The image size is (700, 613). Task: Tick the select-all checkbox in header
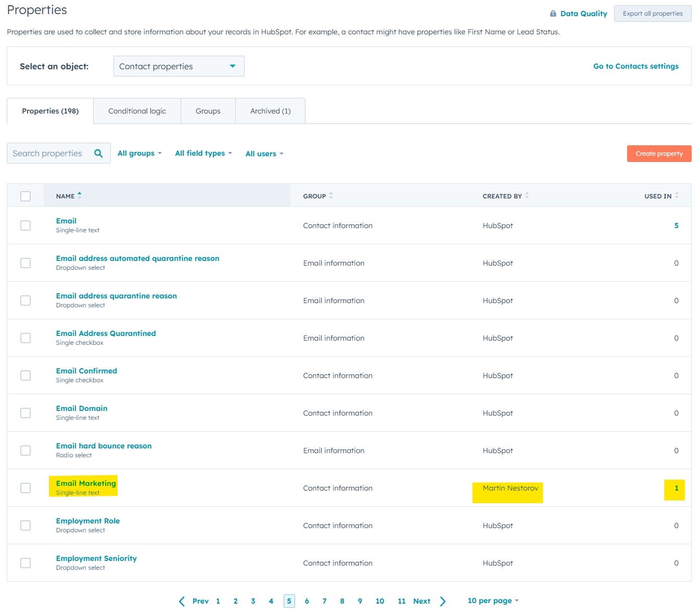click(26, 196)
